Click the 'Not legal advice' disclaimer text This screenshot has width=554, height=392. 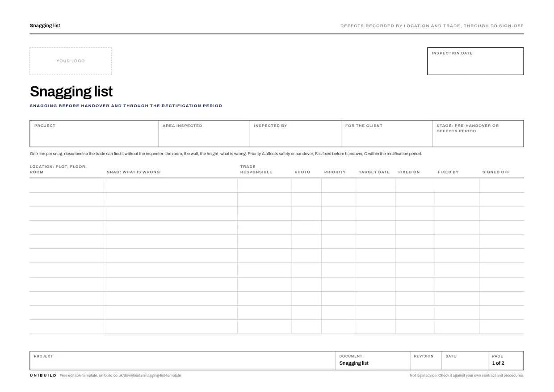click(466, 375)
